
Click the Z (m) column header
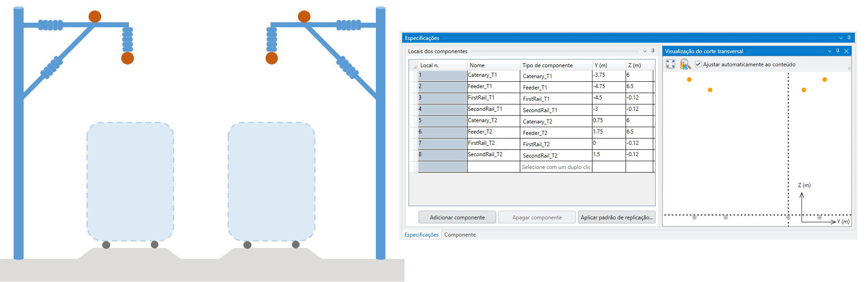tap(639, 65)
